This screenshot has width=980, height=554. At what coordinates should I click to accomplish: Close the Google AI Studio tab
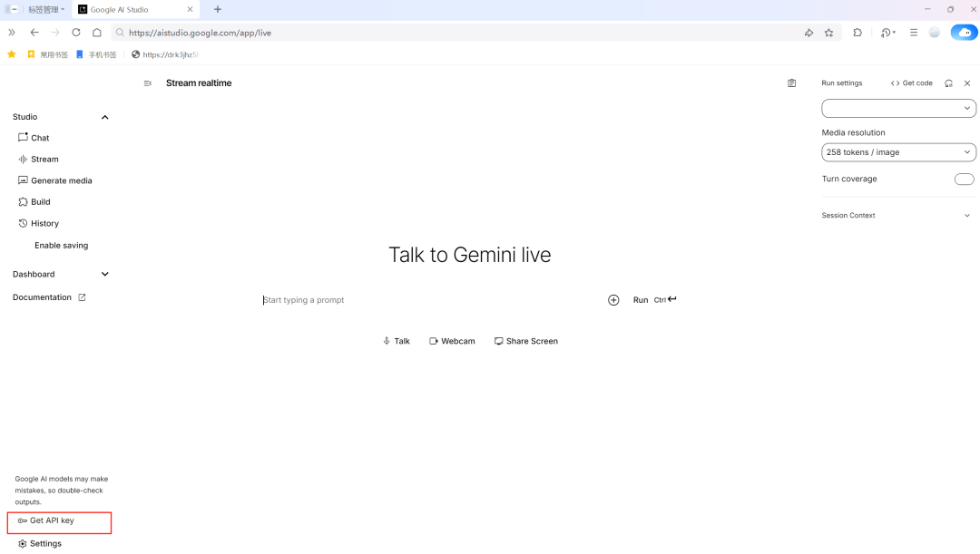click(x=190, y=9)
